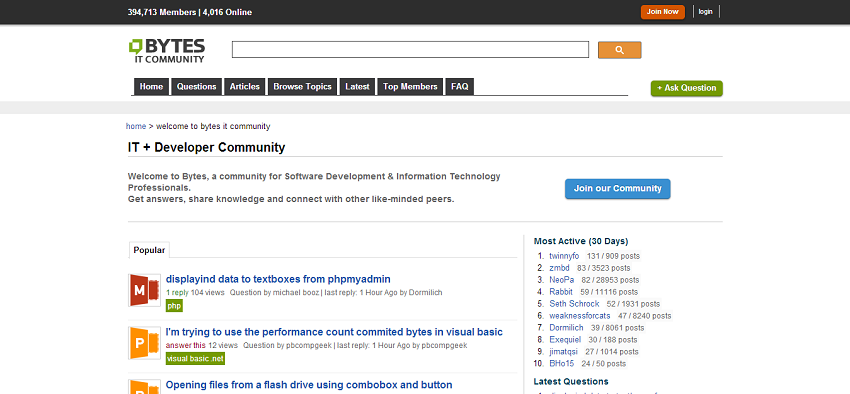Open the FAQ menu item
This screenshot has width=850, height=394.
[460, 87]
